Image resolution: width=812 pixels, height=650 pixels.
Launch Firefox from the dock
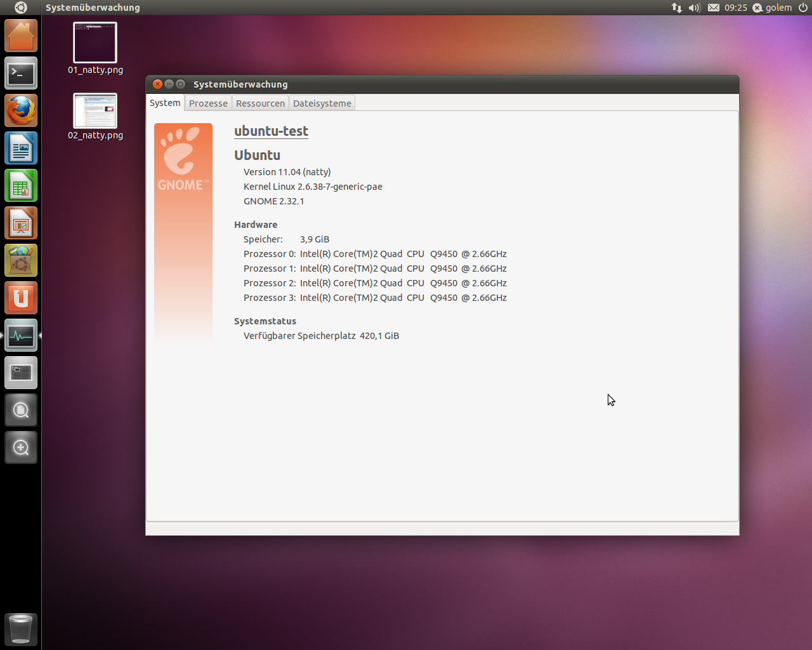coord(20,110)
